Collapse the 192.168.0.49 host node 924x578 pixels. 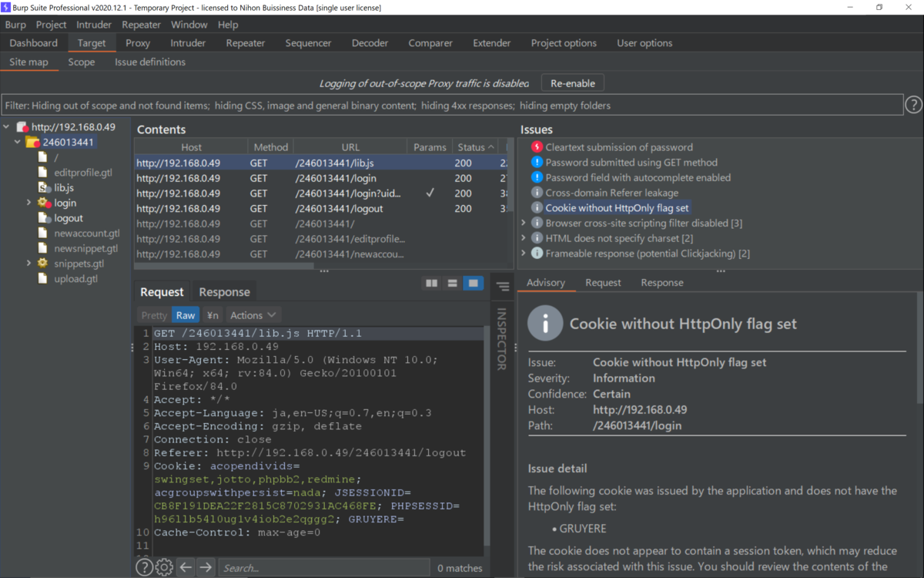[x=6, y=127]
